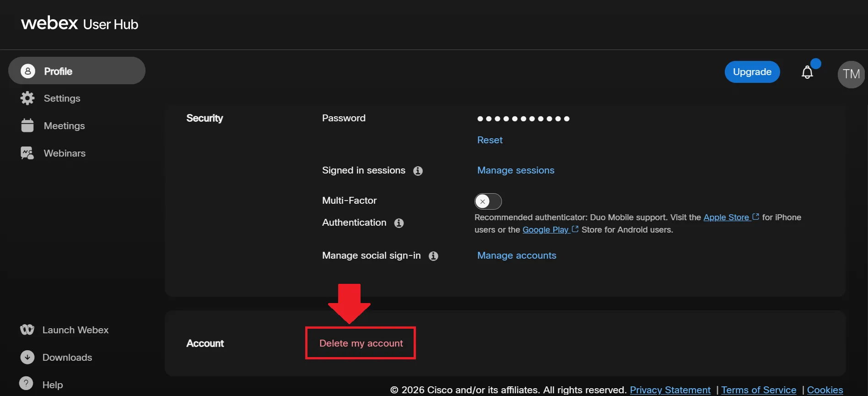868x396 pixels.
Task: Open the Terms of Service link
Action: [x=759, y=390]
